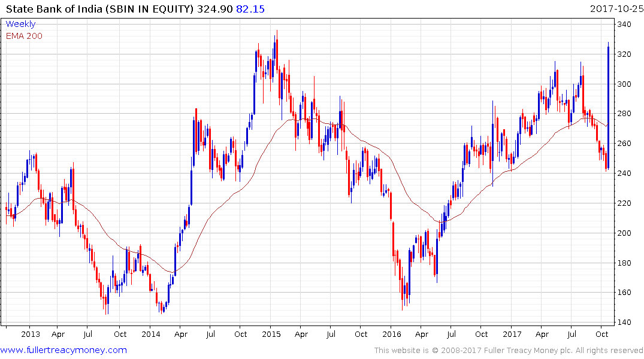
Task: Select the blue change value 82.15
Action: (250, 9)
